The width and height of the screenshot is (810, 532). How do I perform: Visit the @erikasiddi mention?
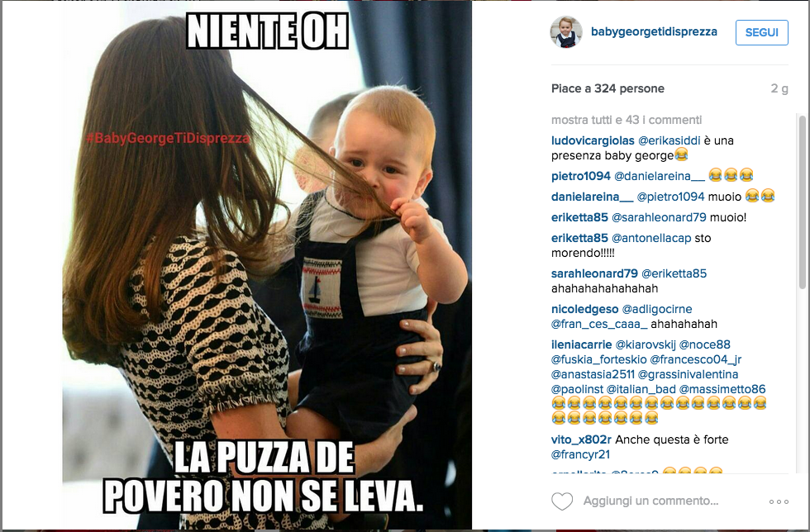[669, 140]
